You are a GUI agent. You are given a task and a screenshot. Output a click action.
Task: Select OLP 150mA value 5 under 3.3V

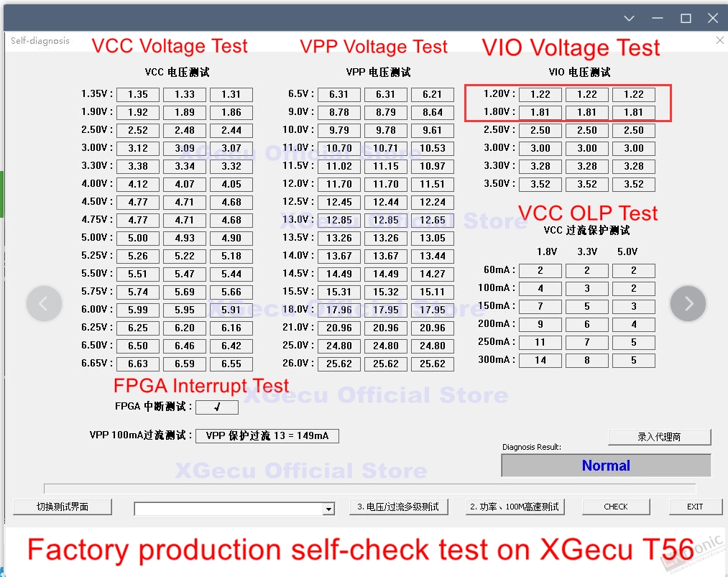point(587,307)
